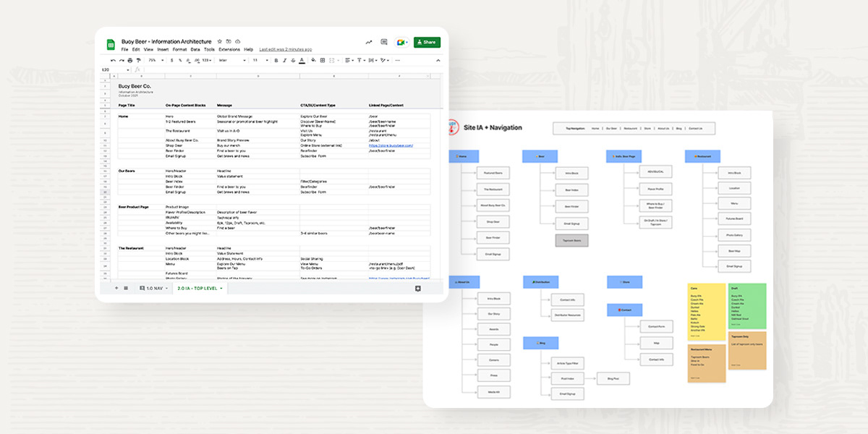Viewport: 868px width, 434px height.
Task: Open the Help menu
Action: pos(249,50)
